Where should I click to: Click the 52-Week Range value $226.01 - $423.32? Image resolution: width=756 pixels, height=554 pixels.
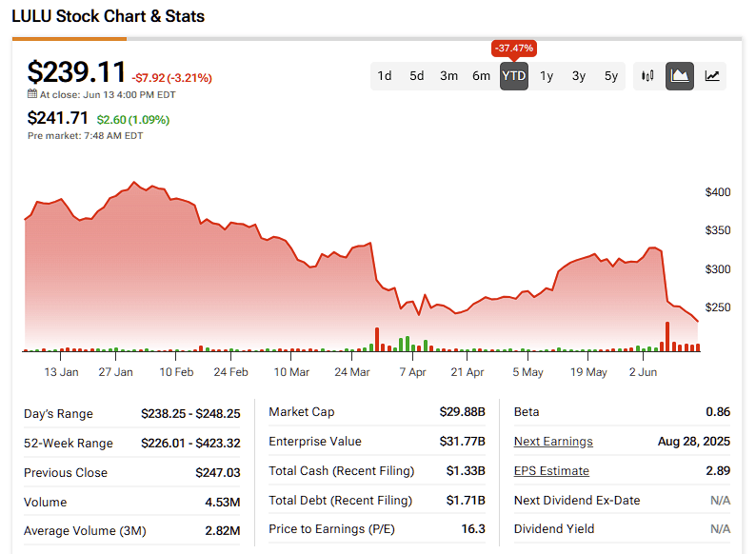[x=190, y=443]
